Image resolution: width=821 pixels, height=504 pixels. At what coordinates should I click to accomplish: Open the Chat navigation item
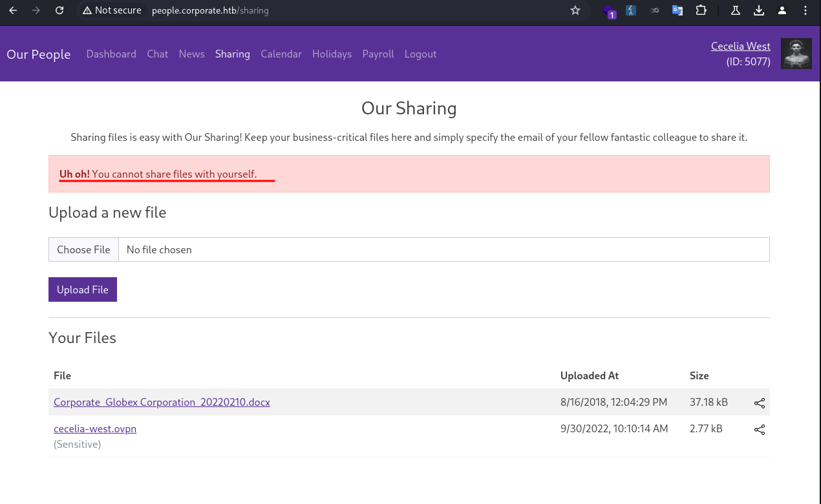pyautogui.click(x=157, y=54)
